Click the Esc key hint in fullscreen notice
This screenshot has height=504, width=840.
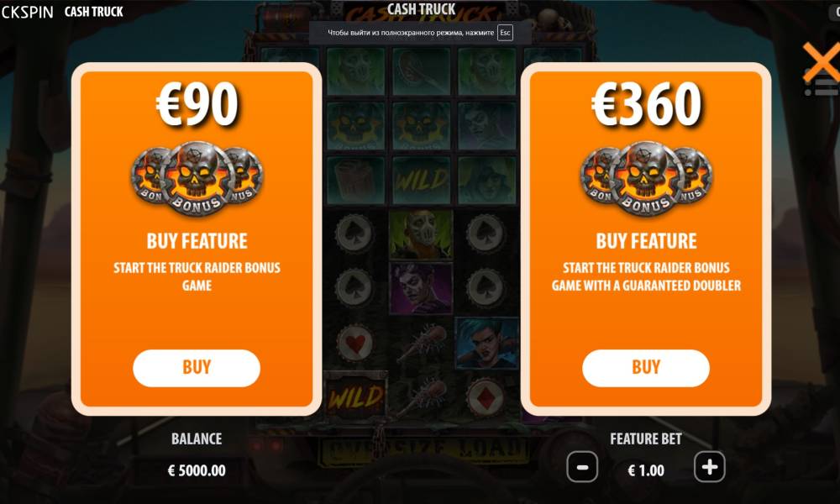[x=505, y=33]
